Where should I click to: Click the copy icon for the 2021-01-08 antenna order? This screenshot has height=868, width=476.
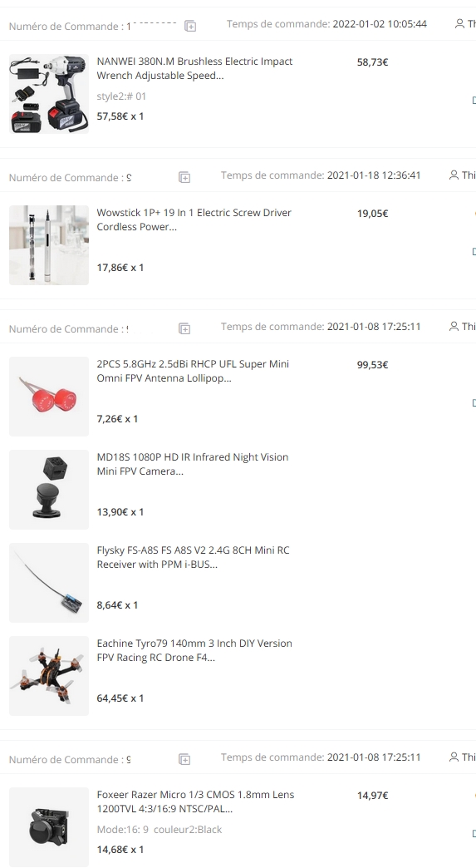pyautogui.click(x=184, y=328)
